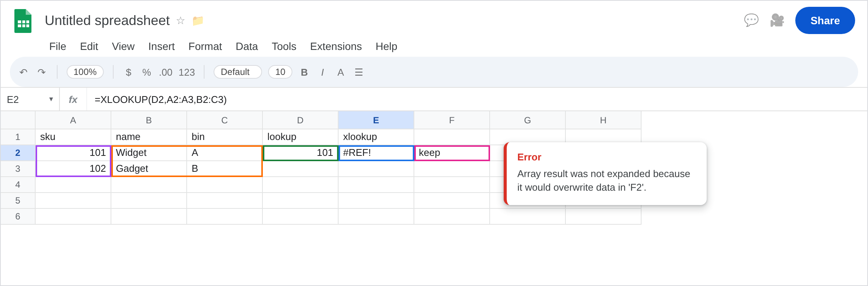868x286 pixels.
Task: Open the File menu
Action: click(58, 46)
